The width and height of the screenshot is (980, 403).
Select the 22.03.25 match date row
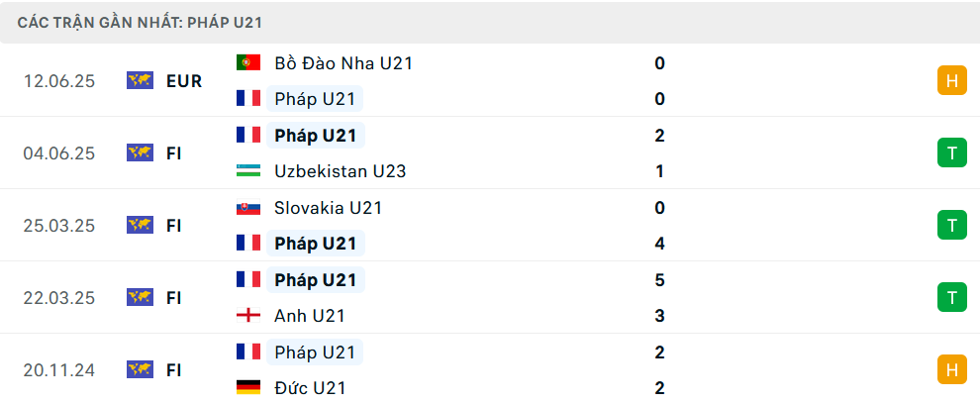click(490, 297)
